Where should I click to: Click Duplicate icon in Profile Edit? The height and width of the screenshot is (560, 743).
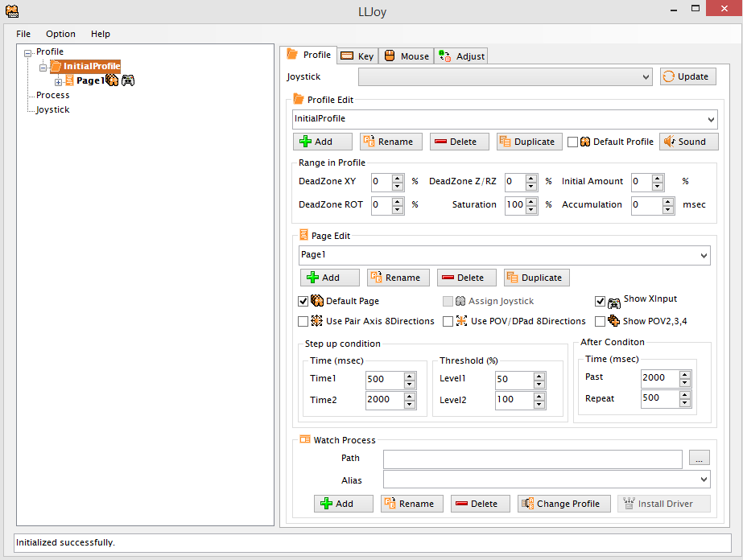click(529, 142)
